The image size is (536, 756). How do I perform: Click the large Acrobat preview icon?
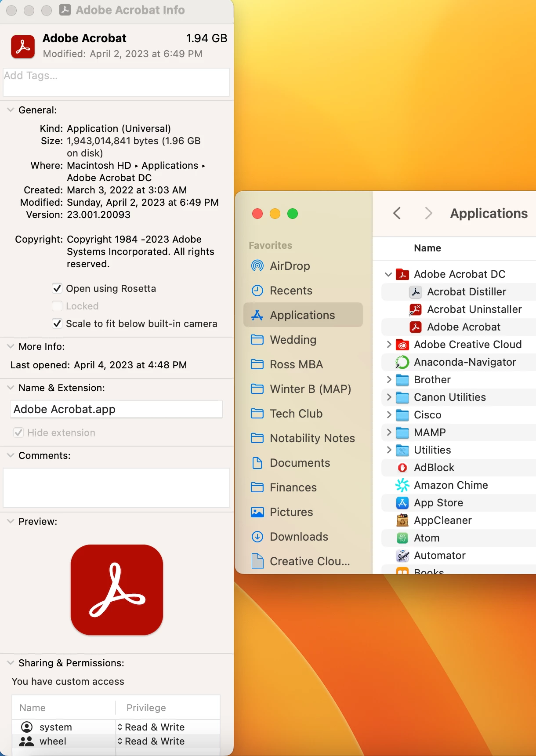pos(117,590)
